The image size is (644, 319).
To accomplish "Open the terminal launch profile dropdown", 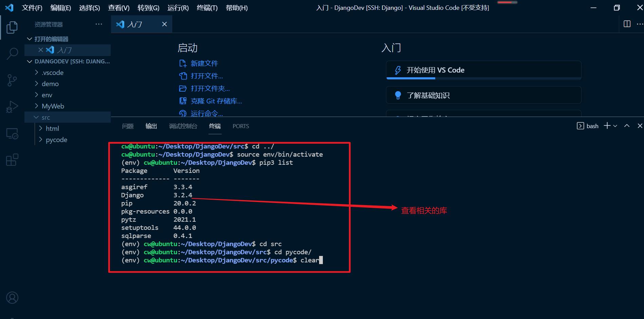I will pyautogui.click(x=615, y=126).
